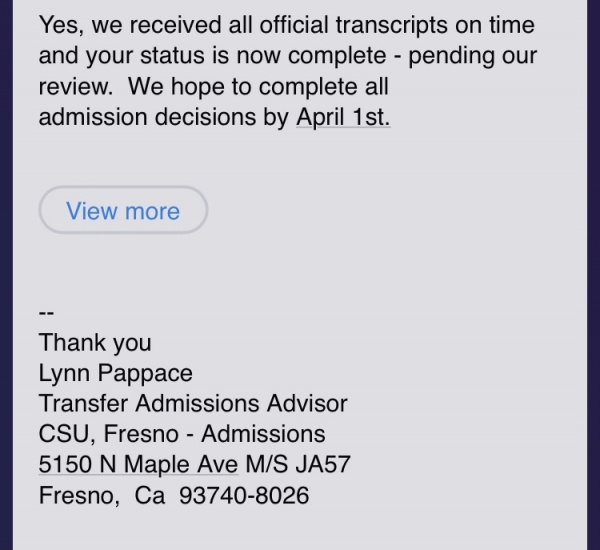Select the Fresno, Ca city line
The width and height of the screenshot is (600, 550).
pyautogui.click(x=102, y=495)
